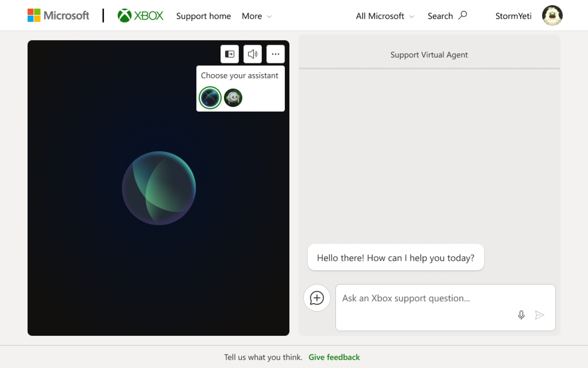588x368 pixels.
Task: Click the send message arrow icon
Action: (x=540, y=315)
